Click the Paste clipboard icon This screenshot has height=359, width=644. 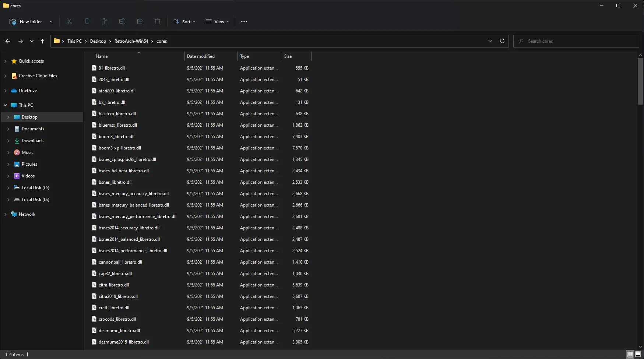(105, 22)
